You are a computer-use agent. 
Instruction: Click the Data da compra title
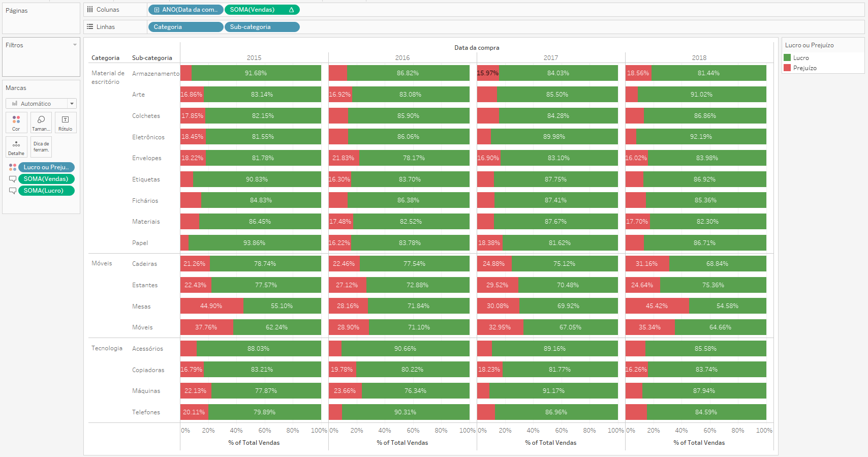click(477, 48)
